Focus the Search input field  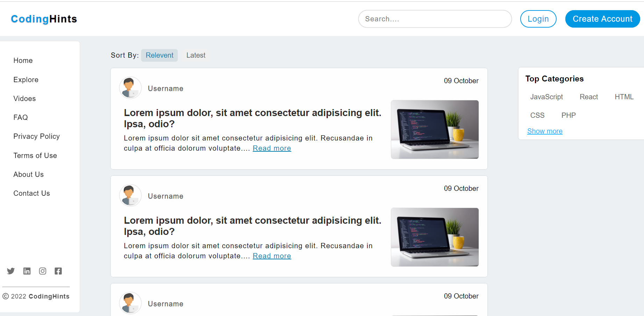click(x=435, y=19)
